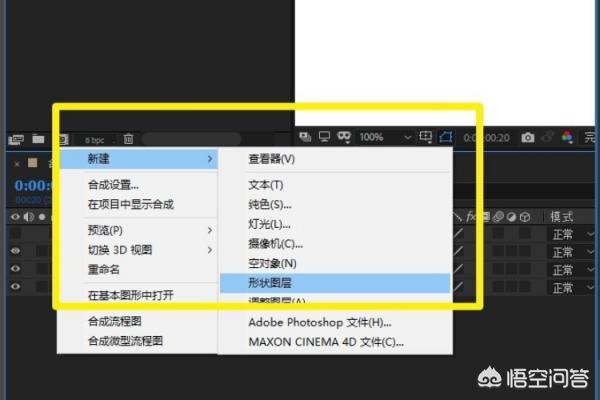This screenshot has height=400, width=600.
Task: Click the video eye column header icon
Action: tap(15, 217)
